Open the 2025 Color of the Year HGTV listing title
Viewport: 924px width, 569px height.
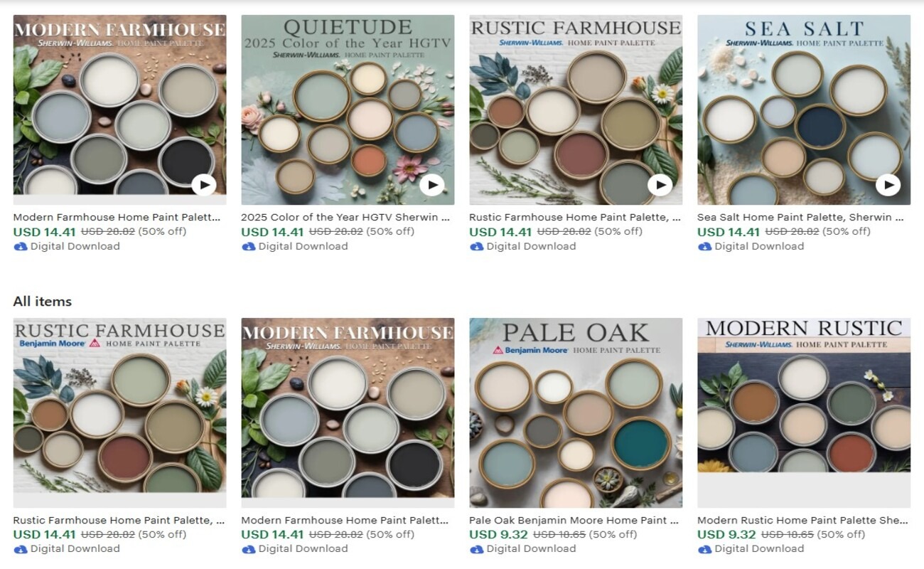345,218
